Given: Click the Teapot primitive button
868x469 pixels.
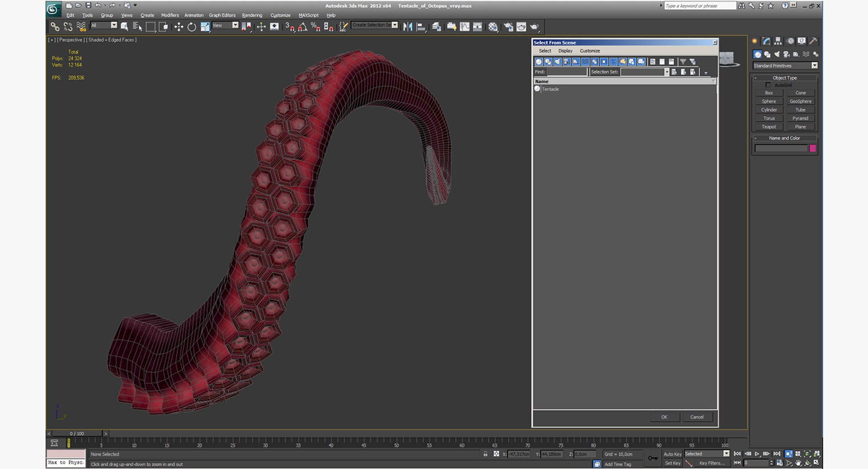Looking at the screenshot, I should [x=769, y=127].
